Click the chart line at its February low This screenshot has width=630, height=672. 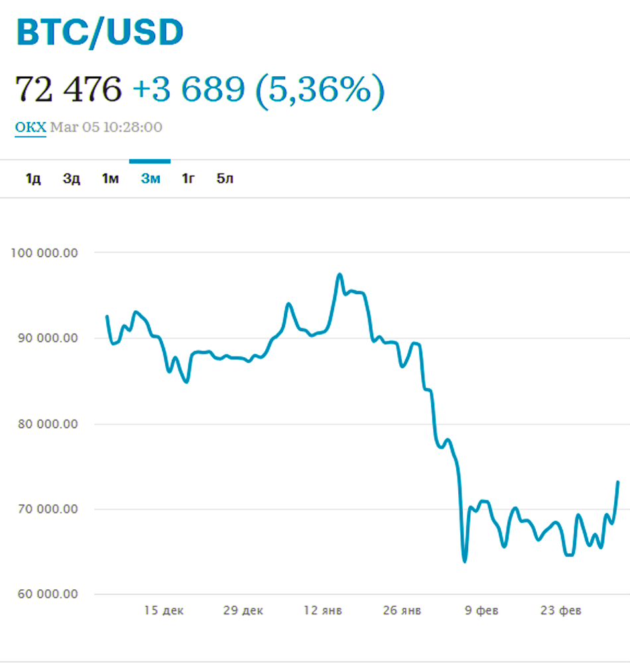click(x=463, y=561)
